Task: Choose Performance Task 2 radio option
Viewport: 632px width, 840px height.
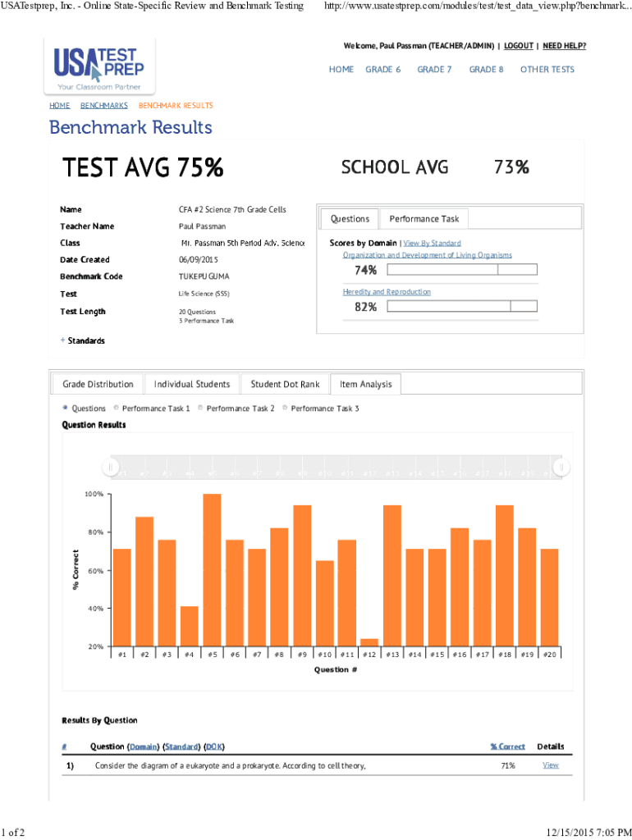Action: click(x=201, y=408)
